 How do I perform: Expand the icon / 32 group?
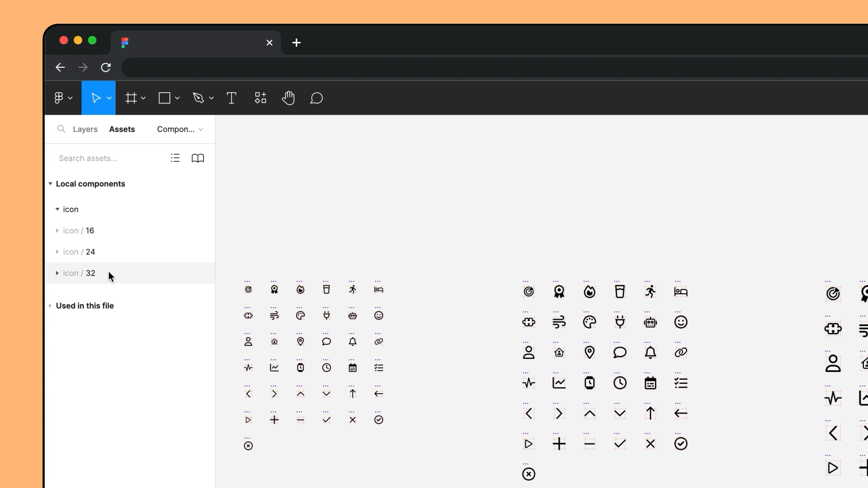(57, 273)
